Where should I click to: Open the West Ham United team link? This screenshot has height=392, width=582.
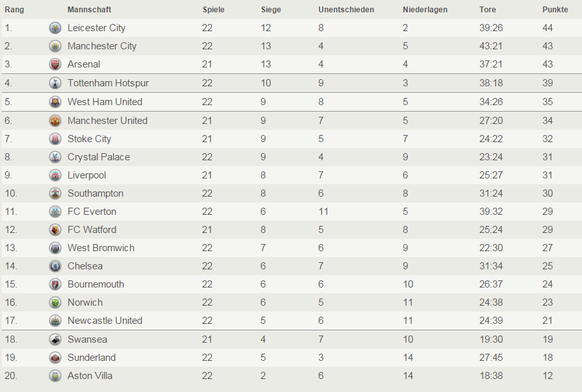coord(105,102)
